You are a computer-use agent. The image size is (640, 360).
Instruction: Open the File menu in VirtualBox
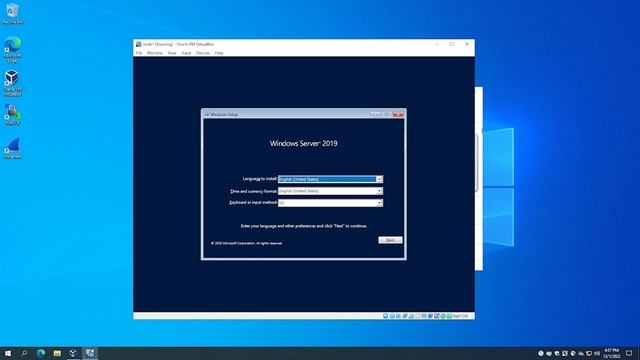139,53
